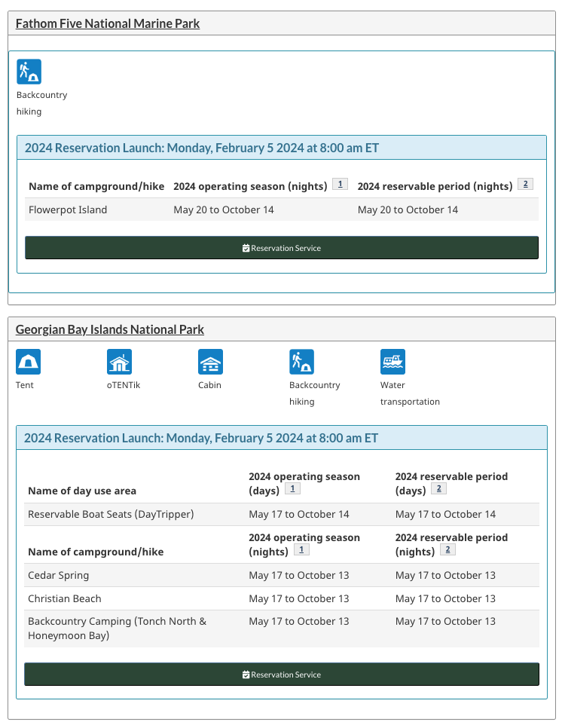This screenshot has width=562, height=728.
Task: Select the Water transportation boat icon
Action: point(392,362)
